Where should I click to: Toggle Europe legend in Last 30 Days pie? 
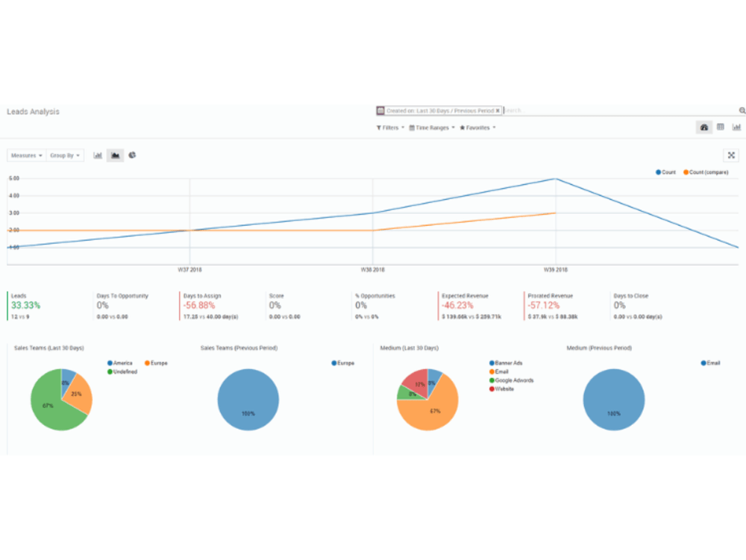(156, 363)
